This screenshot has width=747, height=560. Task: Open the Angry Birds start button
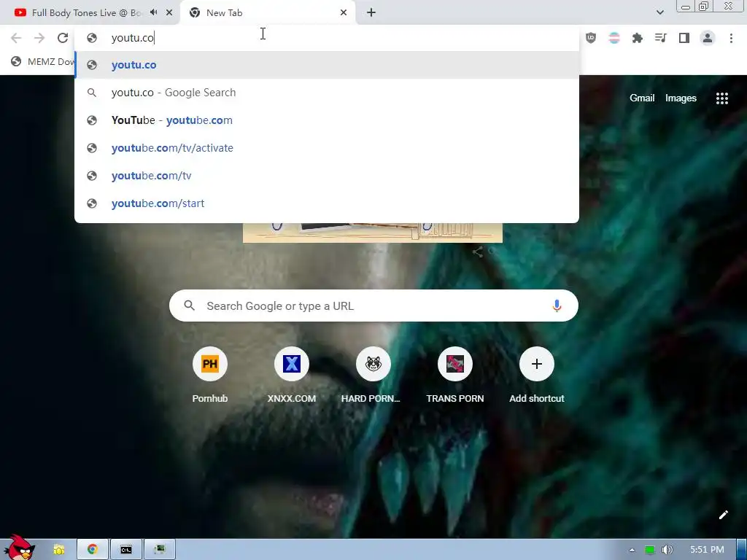20,548
